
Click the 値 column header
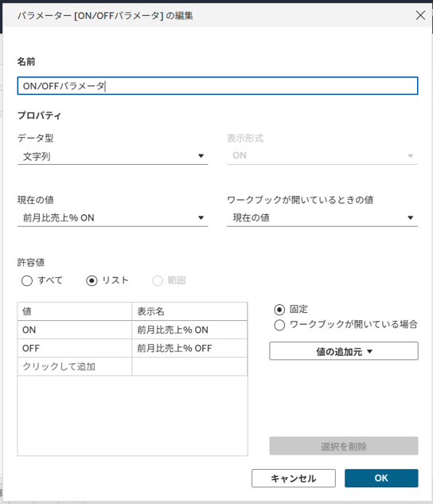(75, 311)
